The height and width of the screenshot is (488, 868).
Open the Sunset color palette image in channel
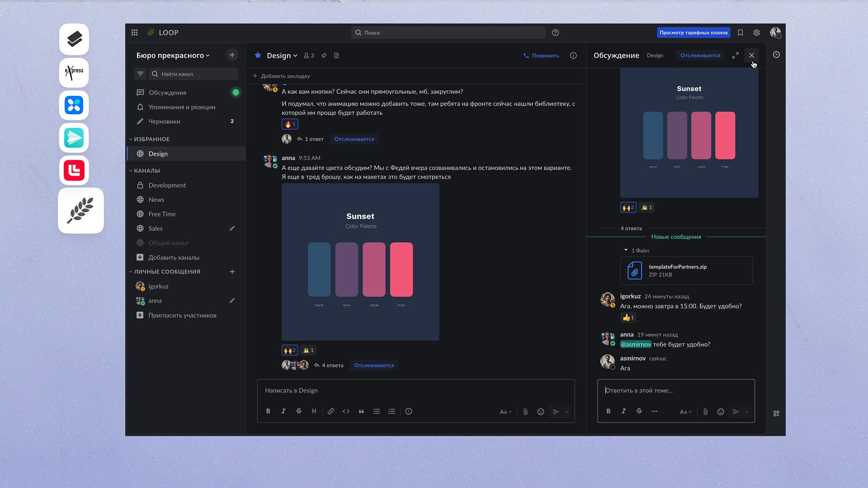tap(360, 262)
